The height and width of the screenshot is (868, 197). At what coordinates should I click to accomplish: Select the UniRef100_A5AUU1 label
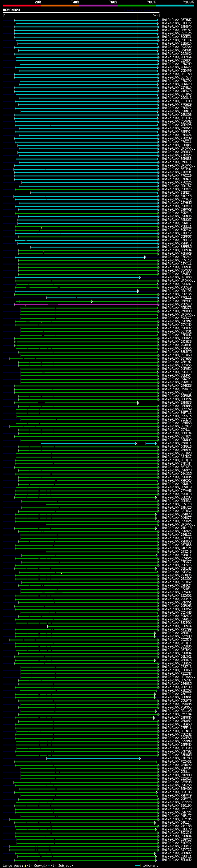point(176,443)
